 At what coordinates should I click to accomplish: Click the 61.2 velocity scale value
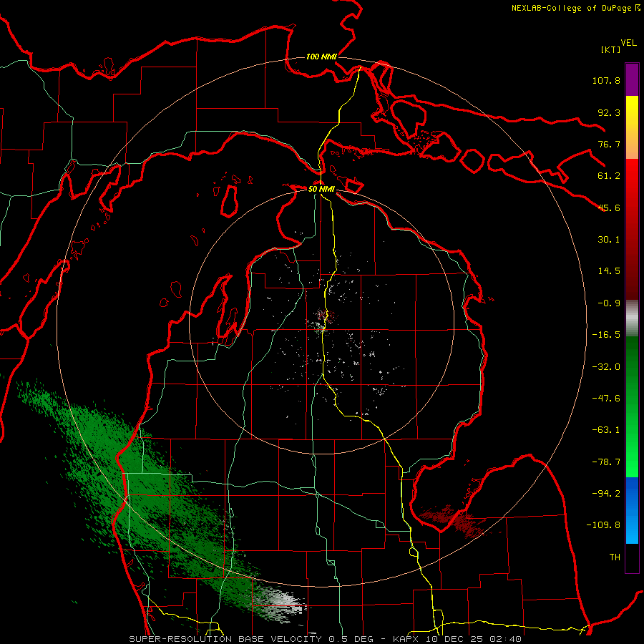point(609,176)
